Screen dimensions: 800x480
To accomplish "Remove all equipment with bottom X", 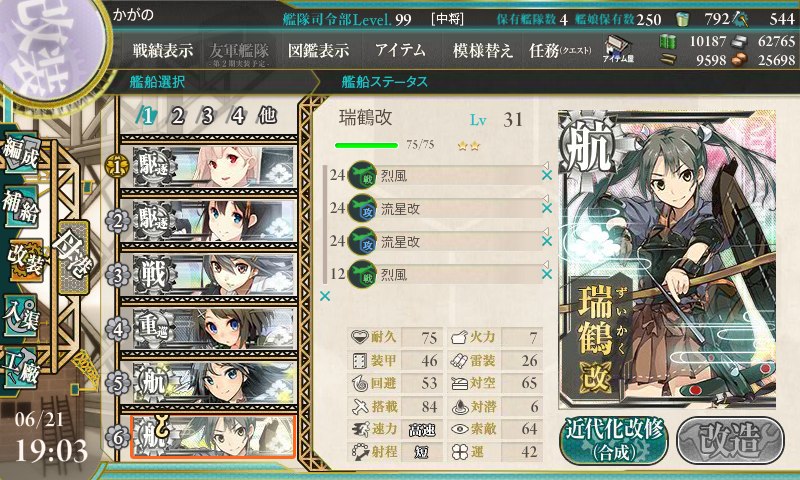I will tap(325, 296).
